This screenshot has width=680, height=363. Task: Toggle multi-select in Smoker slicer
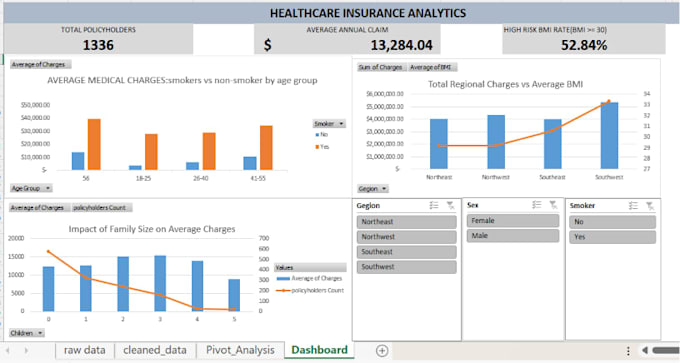coord(634,206)
